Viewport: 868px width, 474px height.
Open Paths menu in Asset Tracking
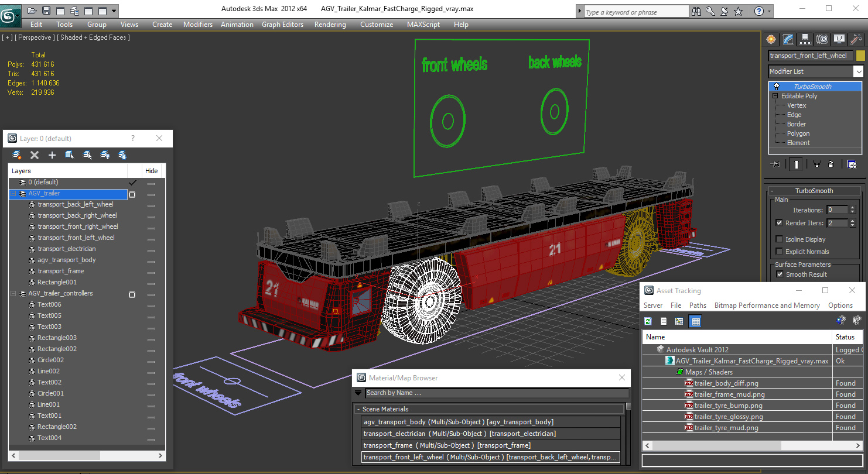point(698,305)
